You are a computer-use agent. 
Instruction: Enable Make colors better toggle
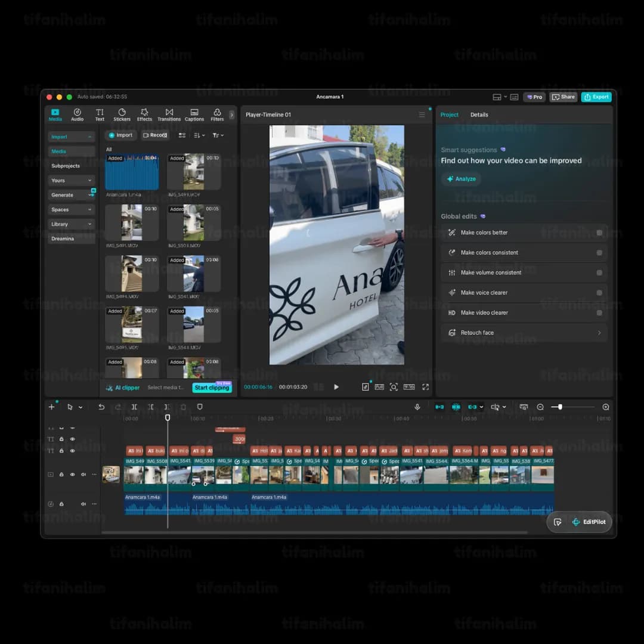coord(599,233)
